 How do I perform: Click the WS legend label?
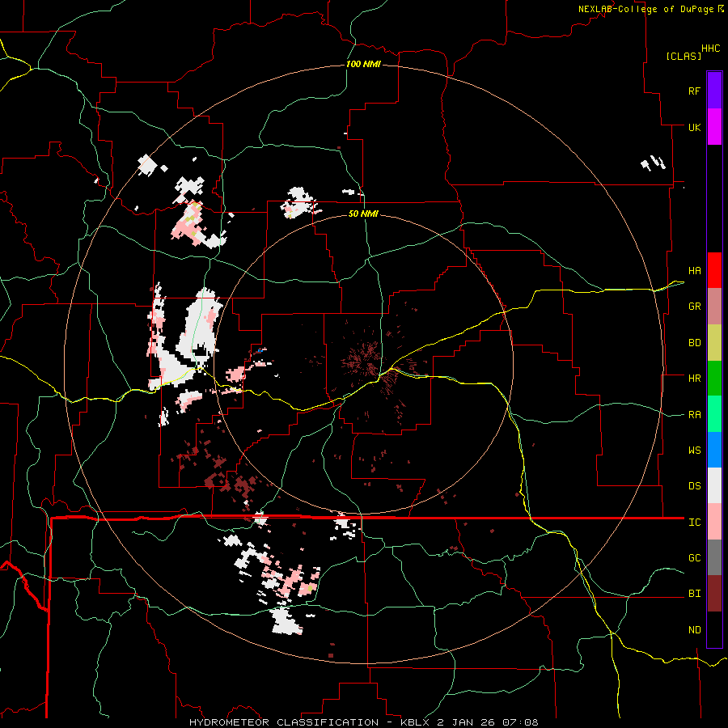694,451
